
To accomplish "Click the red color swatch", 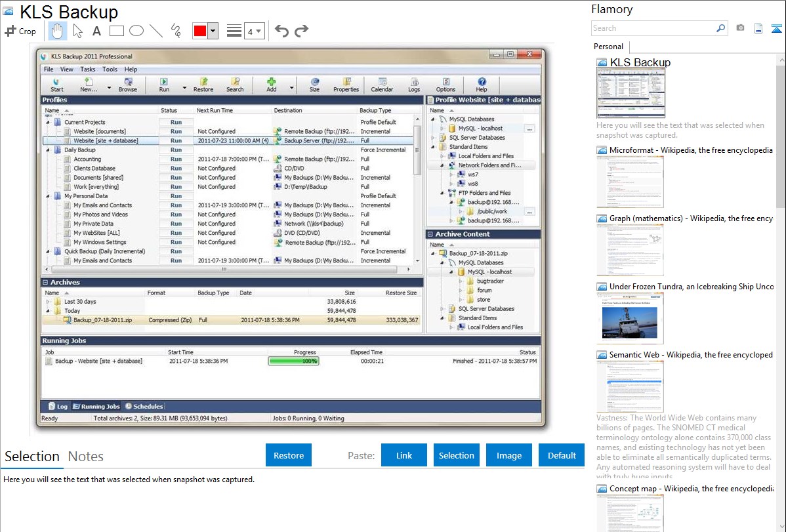I will point(200,31).
